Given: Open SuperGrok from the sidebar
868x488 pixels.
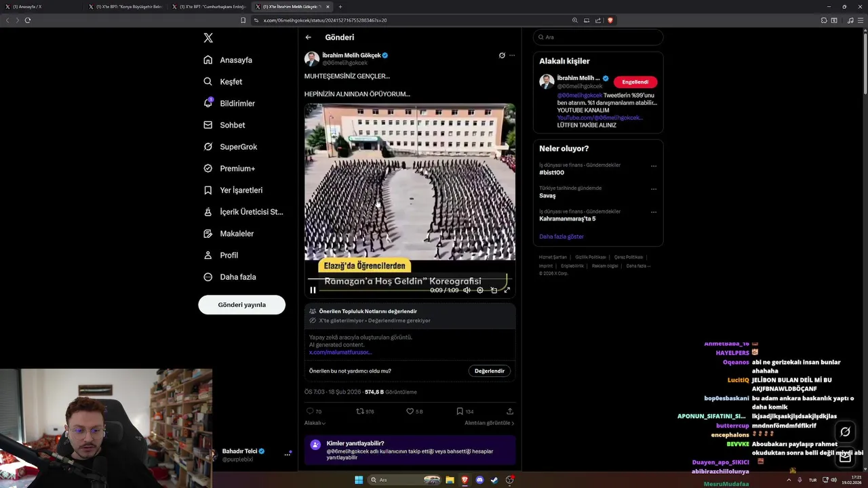Looking at the screenshot, I should [x=231, y=146].
